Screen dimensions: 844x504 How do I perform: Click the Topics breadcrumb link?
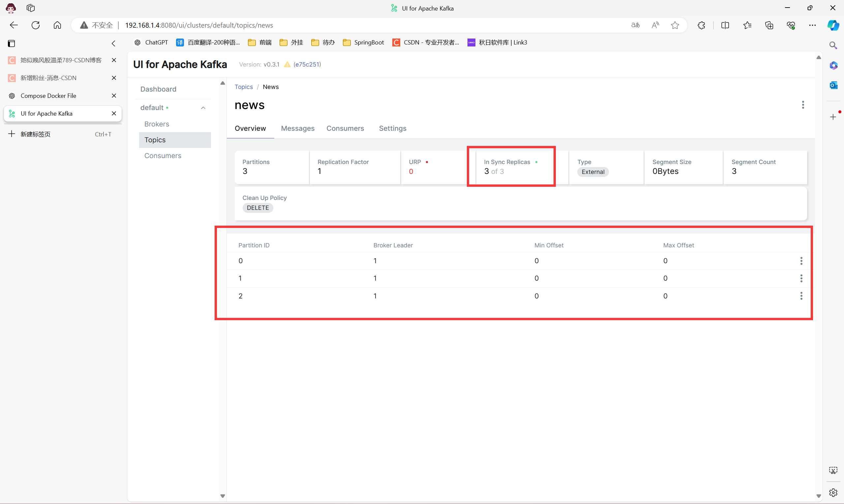[x=244, y=86]
